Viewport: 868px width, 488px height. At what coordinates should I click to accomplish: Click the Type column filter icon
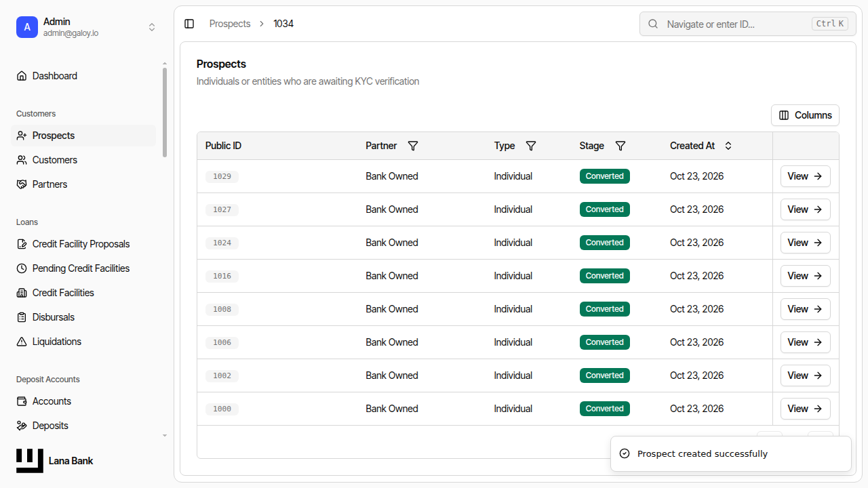click(x=531, y=146)
